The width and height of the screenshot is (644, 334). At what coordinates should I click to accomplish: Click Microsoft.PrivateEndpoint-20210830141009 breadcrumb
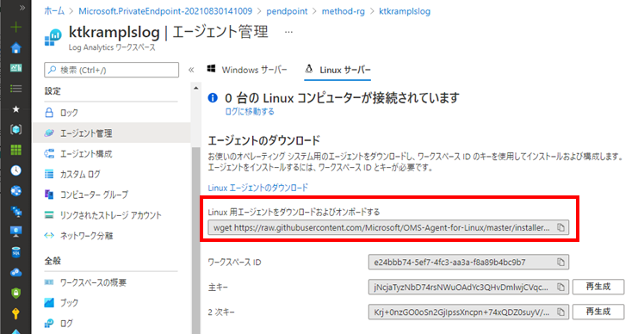(165, 11)
